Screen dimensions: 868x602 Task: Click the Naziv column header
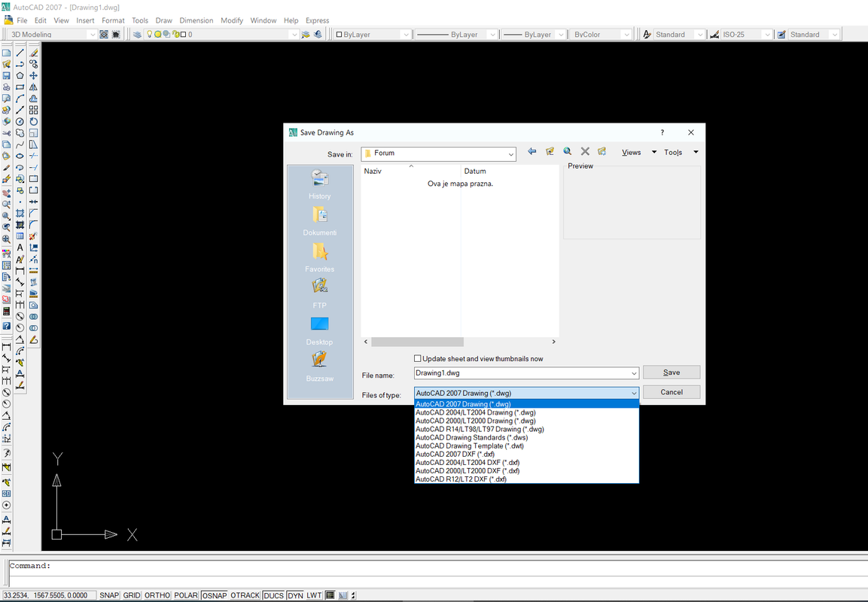coord(411,171)
